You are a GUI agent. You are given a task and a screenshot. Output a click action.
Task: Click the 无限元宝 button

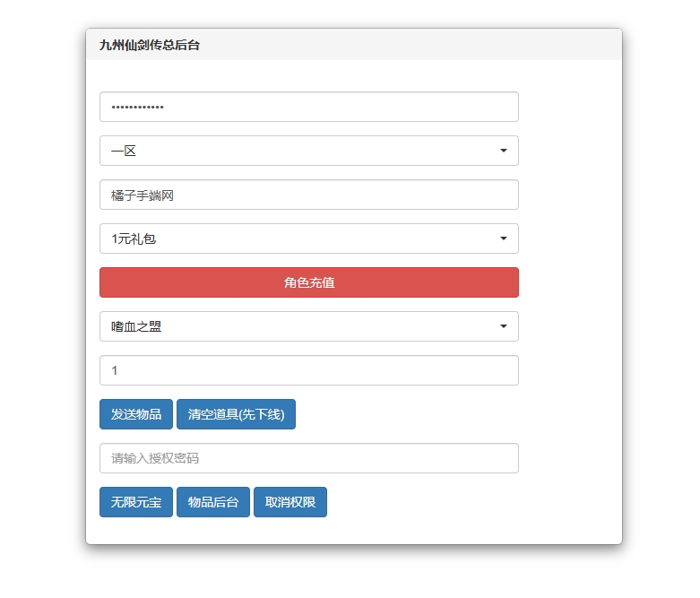136,502
